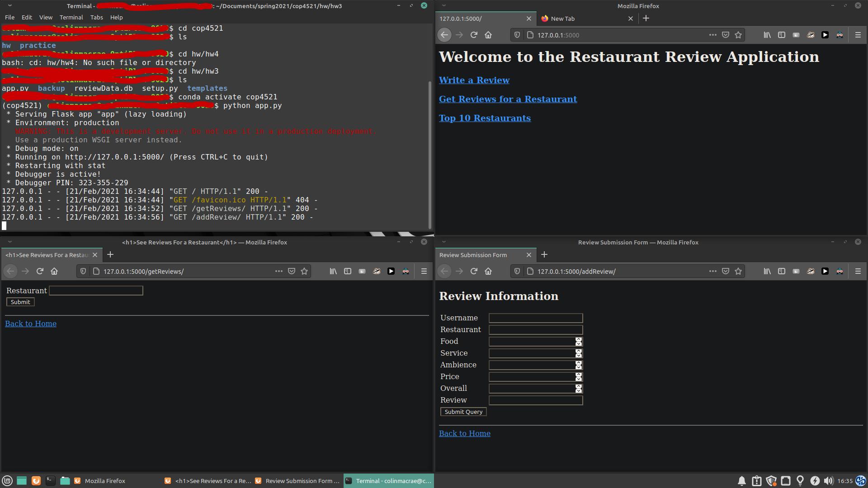Click the Write a Review link
The image size is (868, 488).
coord(474,80)
